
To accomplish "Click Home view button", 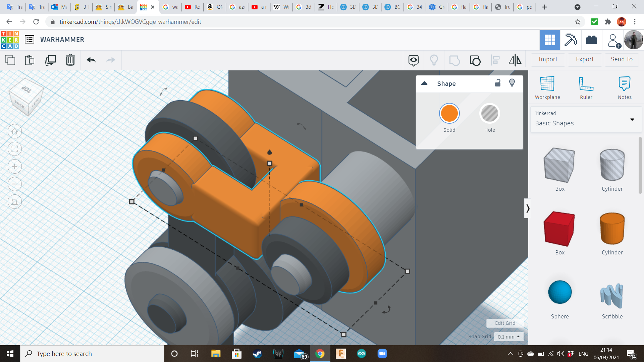I will (15, 131).
